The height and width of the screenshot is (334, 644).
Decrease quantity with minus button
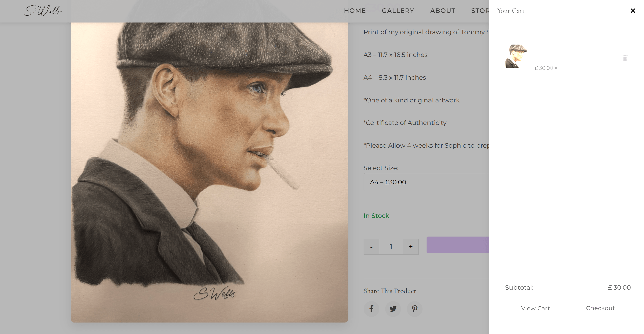coord(371,247)
